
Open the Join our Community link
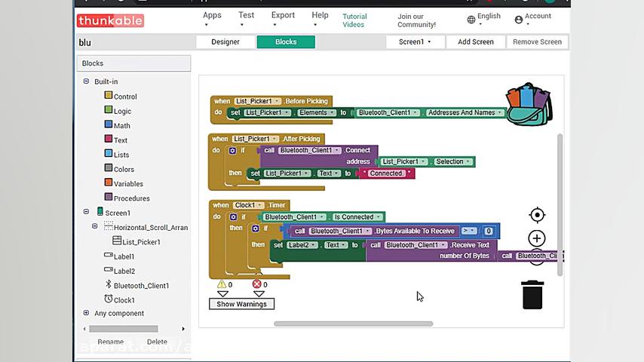point(416,20)
